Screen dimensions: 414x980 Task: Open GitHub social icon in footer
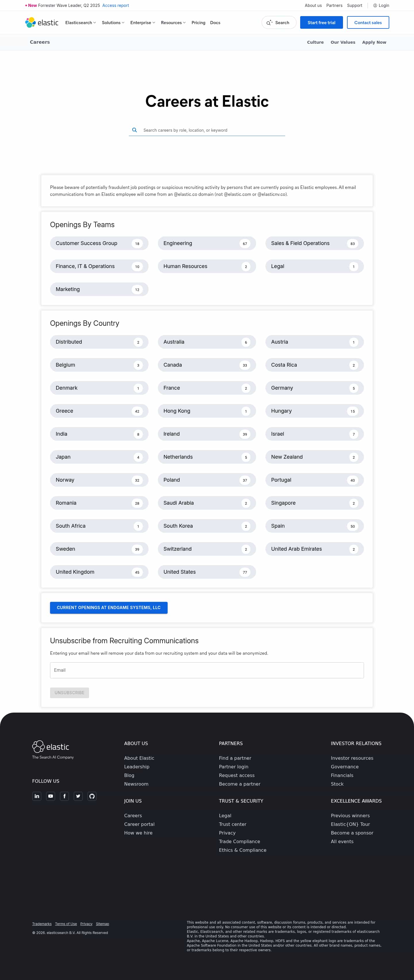92,796
